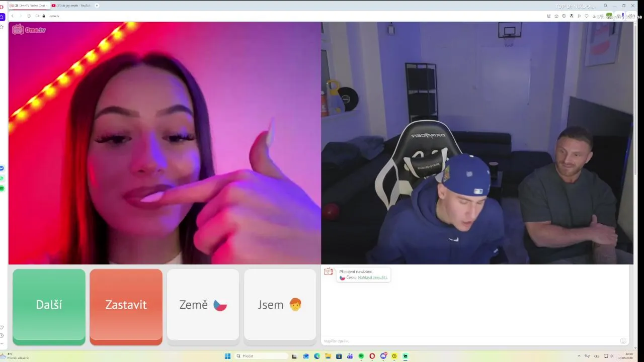The image size is (644, 362).
Task: Open Messenger in the Opera sidebar
Action: (x=2, y=168)
